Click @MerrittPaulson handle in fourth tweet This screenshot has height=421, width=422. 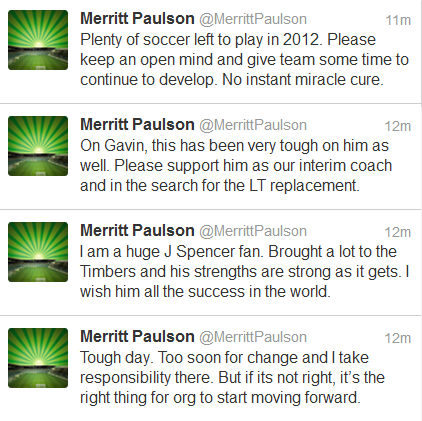[x=253, y=337]
